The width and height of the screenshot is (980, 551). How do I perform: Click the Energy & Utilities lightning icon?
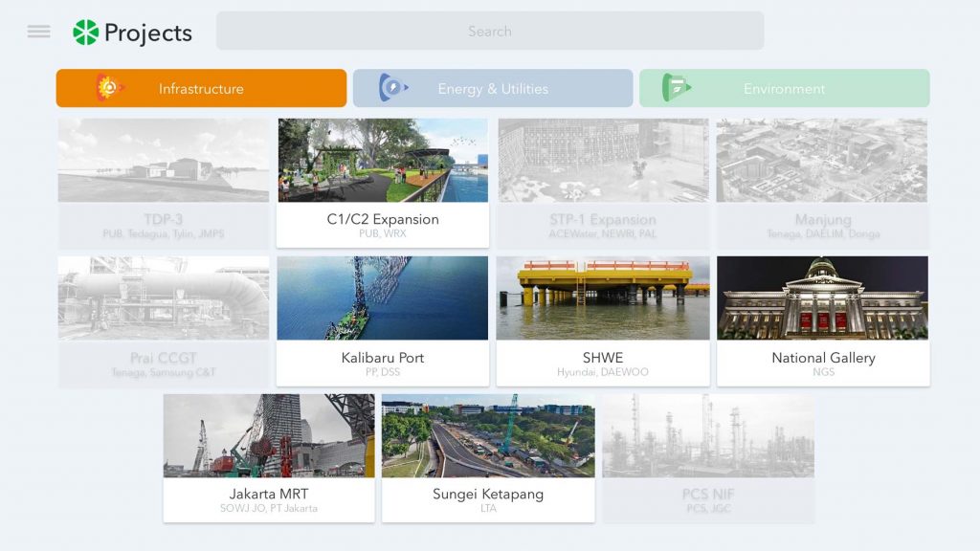[x=393, y=88]
